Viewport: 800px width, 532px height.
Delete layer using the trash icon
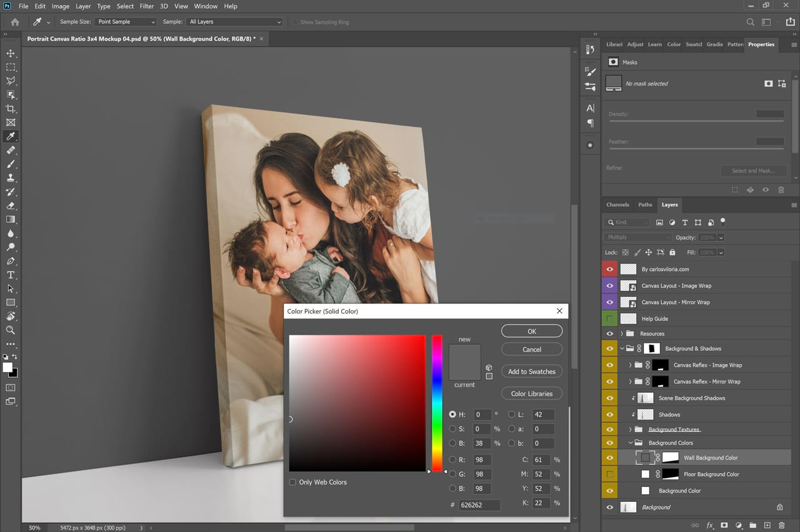click(781, 525)
